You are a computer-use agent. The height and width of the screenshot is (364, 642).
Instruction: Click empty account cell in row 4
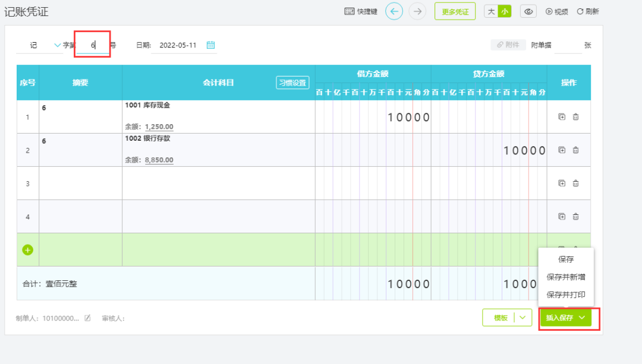coord(219,216)
